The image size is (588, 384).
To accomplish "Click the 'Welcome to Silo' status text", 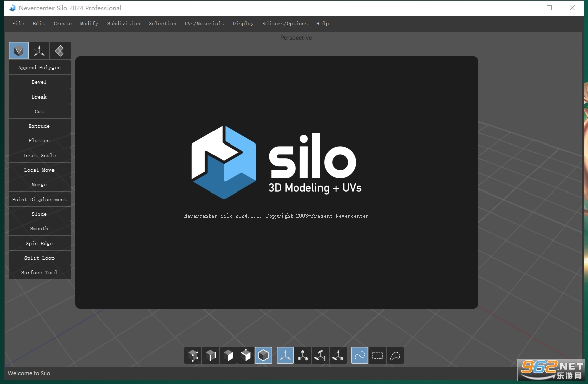I will click(x=29, y=373).
